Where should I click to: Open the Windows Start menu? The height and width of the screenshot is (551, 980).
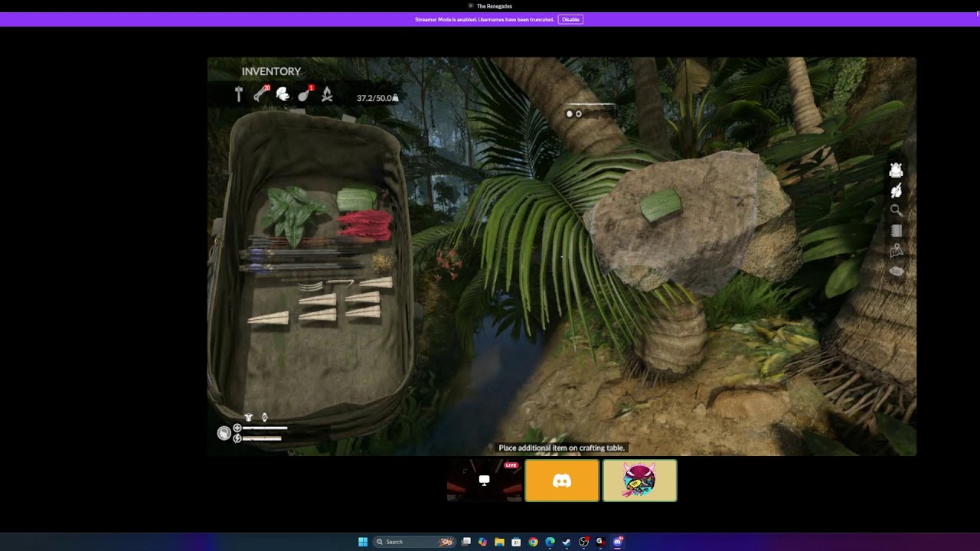click(x=363, y=542)
